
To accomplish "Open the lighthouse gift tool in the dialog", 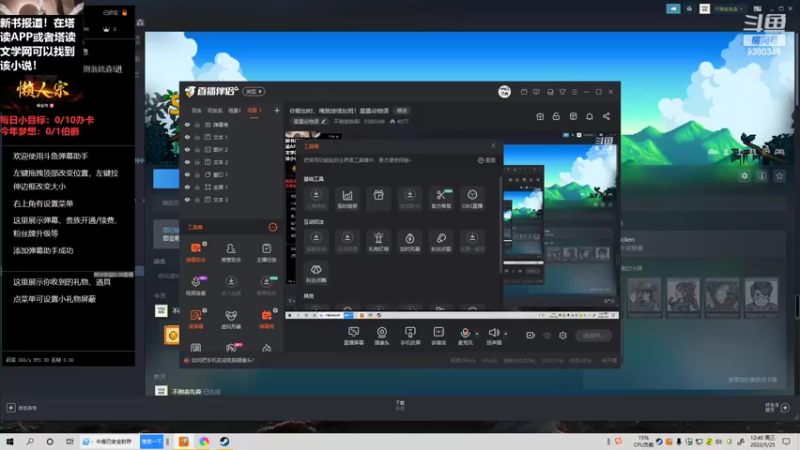I will click(x=379, y=241).
